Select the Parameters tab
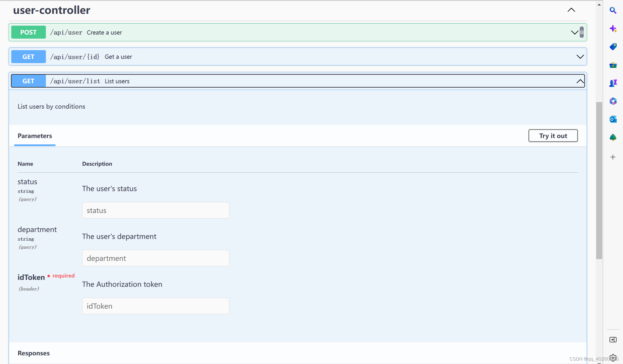 coord(35,136)
